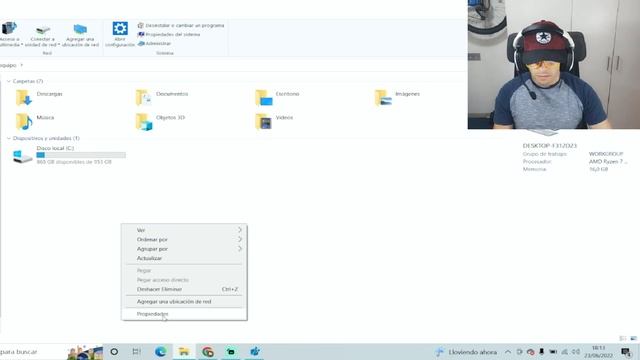Open Abrir configuración gear icon
640x360 pixels.
[120, 29]
